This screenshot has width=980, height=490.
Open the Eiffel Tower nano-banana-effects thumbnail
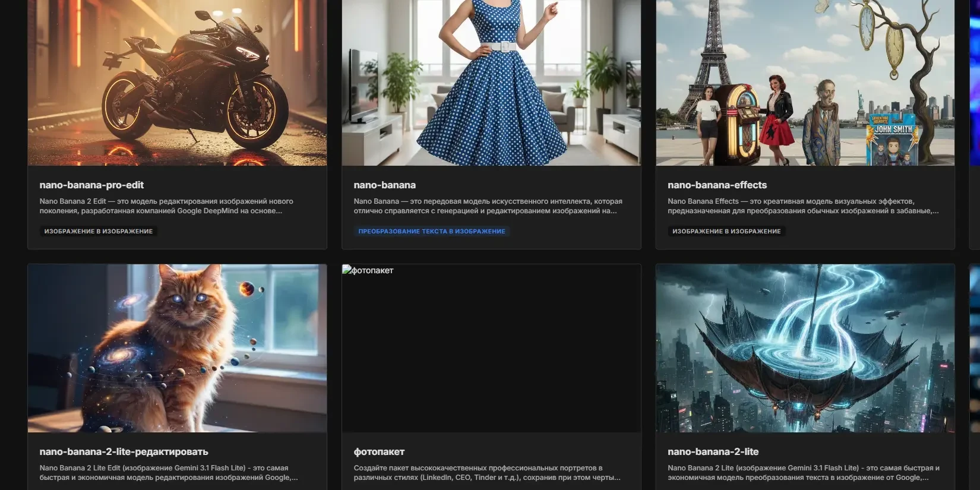[x=805, y=83]
